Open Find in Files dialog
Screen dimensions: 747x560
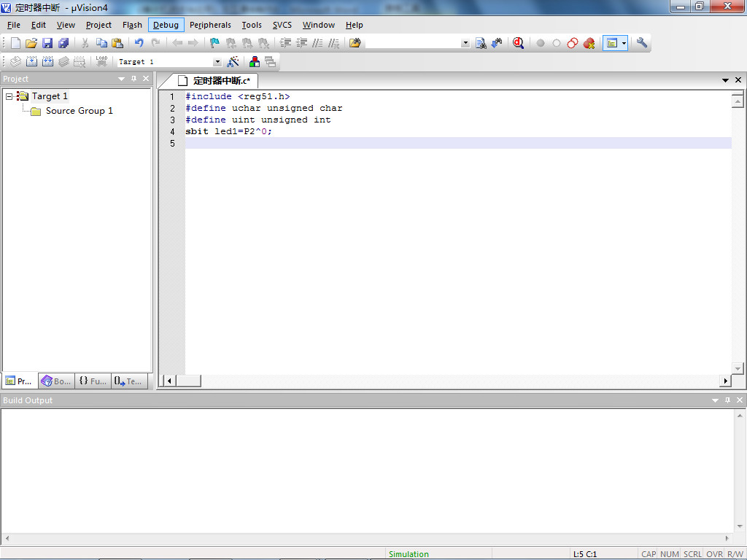[355, 43]
